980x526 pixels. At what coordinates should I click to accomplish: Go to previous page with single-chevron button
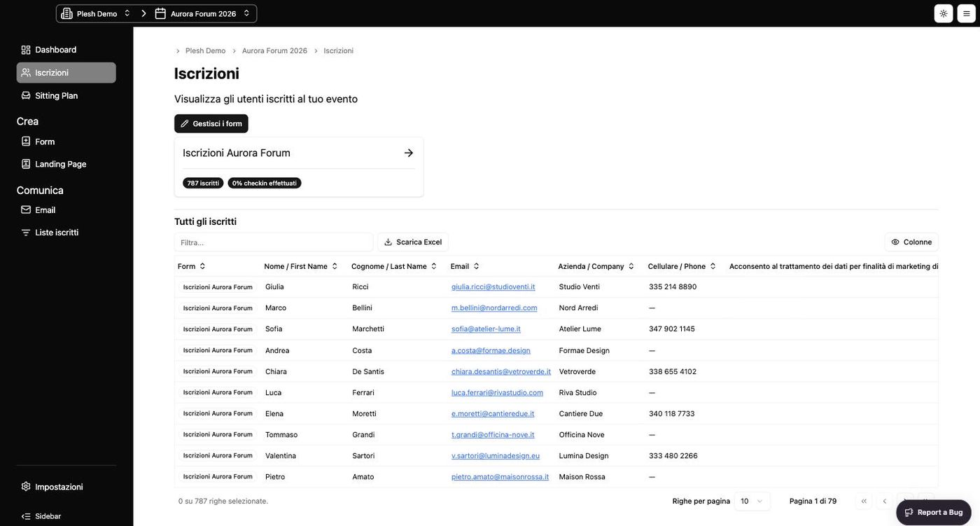pyautogui.click(x=885, y=501)
